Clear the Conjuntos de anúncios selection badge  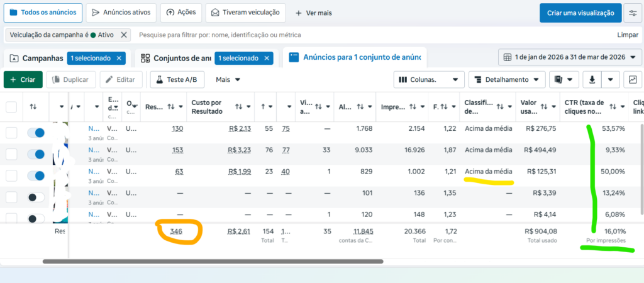[267, 58]
